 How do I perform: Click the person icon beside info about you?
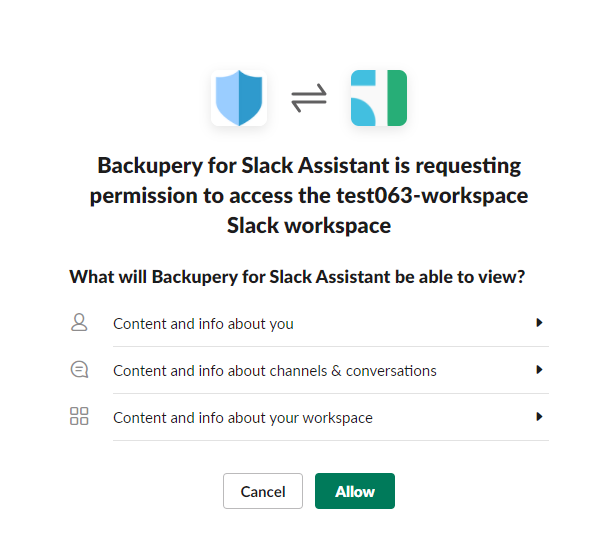point(79,322)
